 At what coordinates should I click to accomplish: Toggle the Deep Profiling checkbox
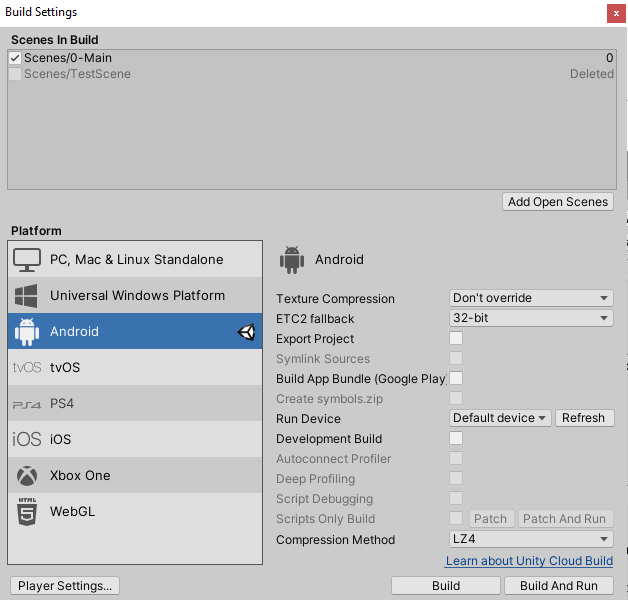(456, 479)
